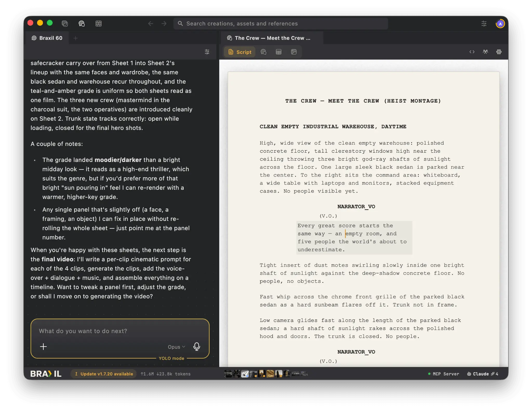The height and width of the screenshot is (411, 532).
Task: Click the Claude robot icon in status bar
Action: tap(469, 374)
